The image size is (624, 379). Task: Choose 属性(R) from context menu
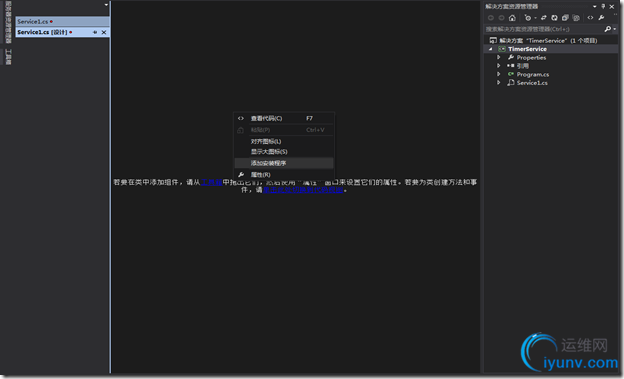[x=284, y=175]
